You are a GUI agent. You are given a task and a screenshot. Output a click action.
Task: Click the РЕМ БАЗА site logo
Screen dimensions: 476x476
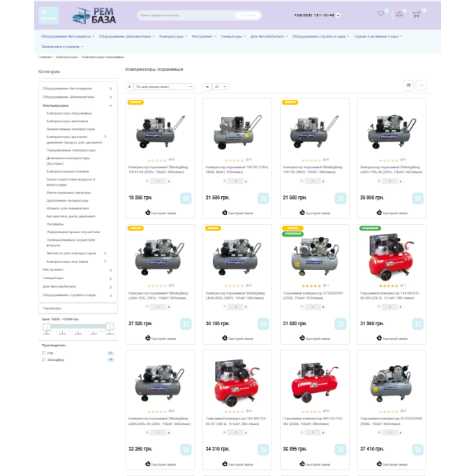pos(94,15)
